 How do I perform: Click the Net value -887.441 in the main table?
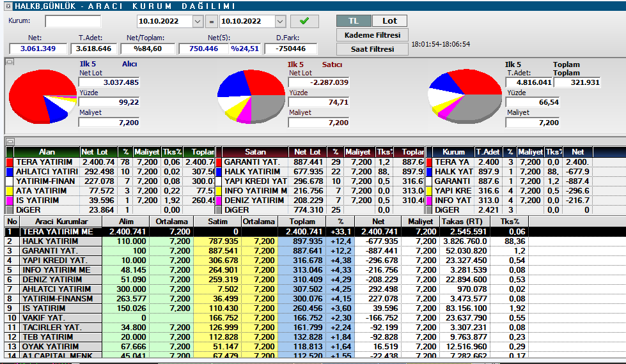pos(381,251)
